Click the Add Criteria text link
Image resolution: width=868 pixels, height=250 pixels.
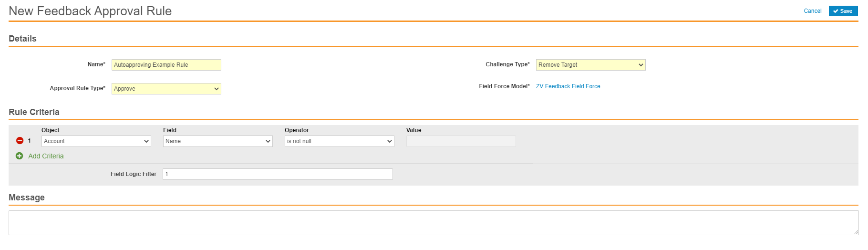(46, 156)
